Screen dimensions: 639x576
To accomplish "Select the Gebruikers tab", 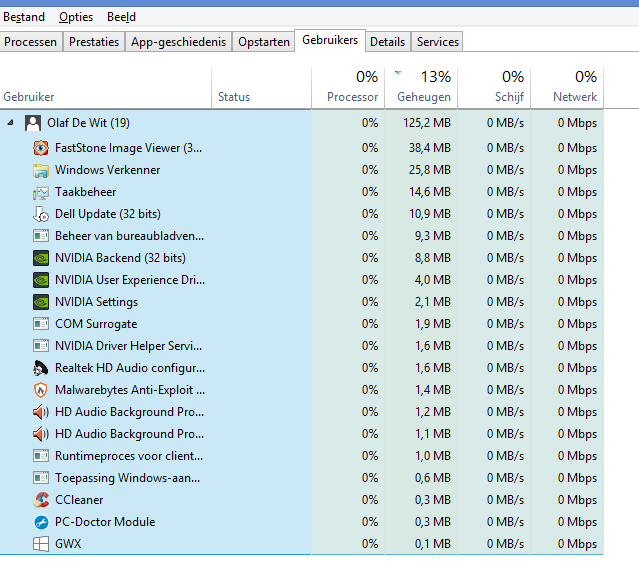I will click(x=330, y=40).
